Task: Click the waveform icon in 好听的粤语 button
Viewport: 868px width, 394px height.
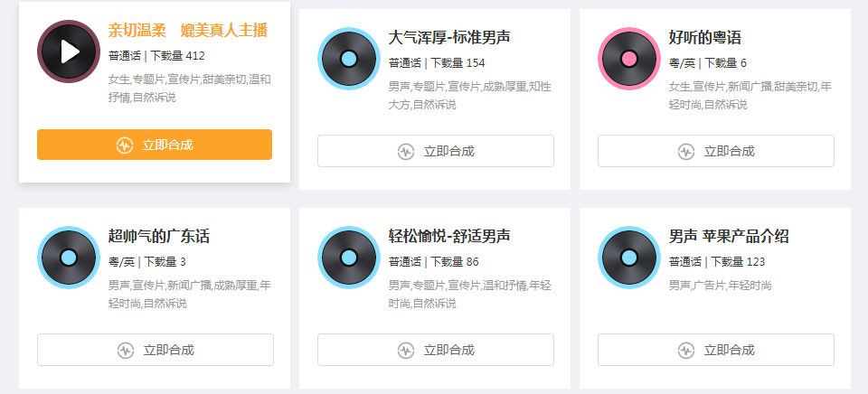Action: coord(686,151)
